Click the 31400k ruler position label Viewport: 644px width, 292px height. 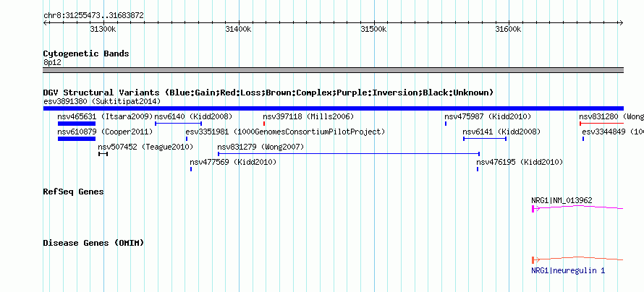[238, 29]
